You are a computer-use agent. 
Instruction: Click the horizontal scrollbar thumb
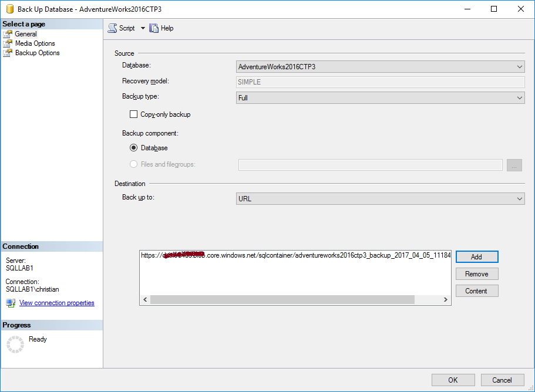(282, 300)
